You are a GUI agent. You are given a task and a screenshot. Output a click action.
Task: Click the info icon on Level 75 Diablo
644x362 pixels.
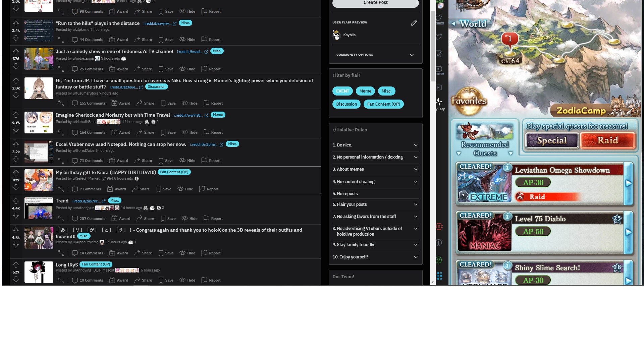[x=507, y=216]
